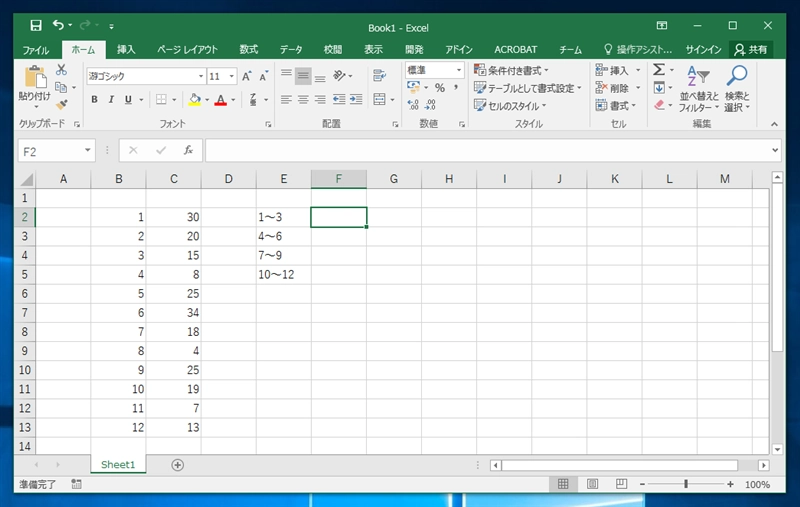Select the Format Painter brush icon
This screenshot has width=800, height=507.
pyautogui.click(x=61, y=104)
